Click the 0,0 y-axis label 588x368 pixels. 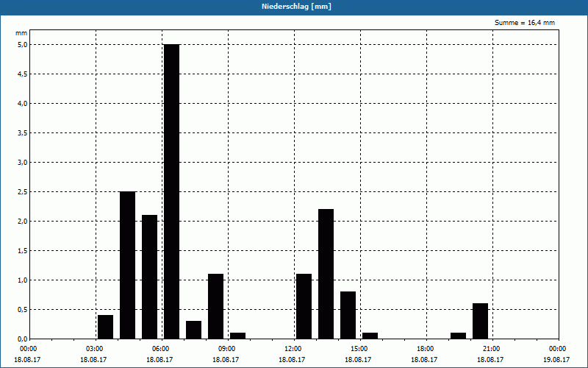(23, 339)
